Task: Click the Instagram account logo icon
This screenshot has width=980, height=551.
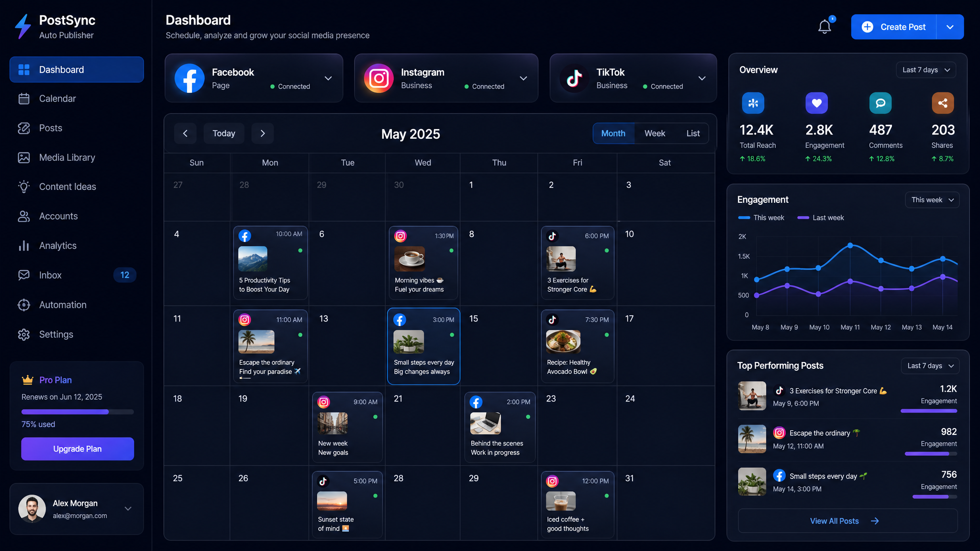Action: coord(379,78)
